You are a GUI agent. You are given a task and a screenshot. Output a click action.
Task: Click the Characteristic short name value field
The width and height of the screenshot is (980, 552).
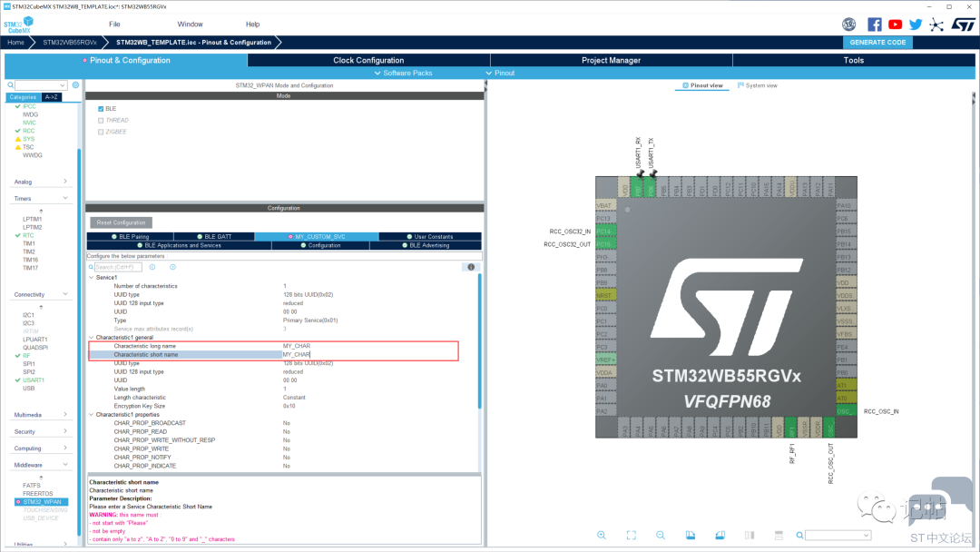pos(369,354)
